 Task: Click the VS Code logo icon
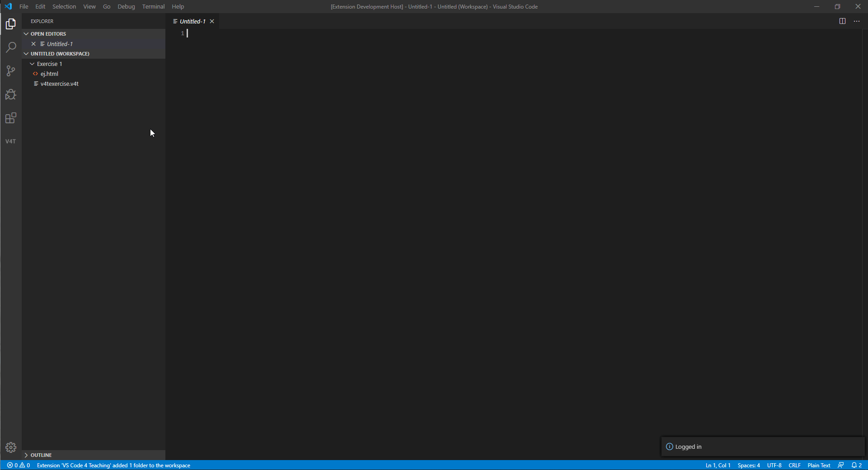click(x=8, y=6)
